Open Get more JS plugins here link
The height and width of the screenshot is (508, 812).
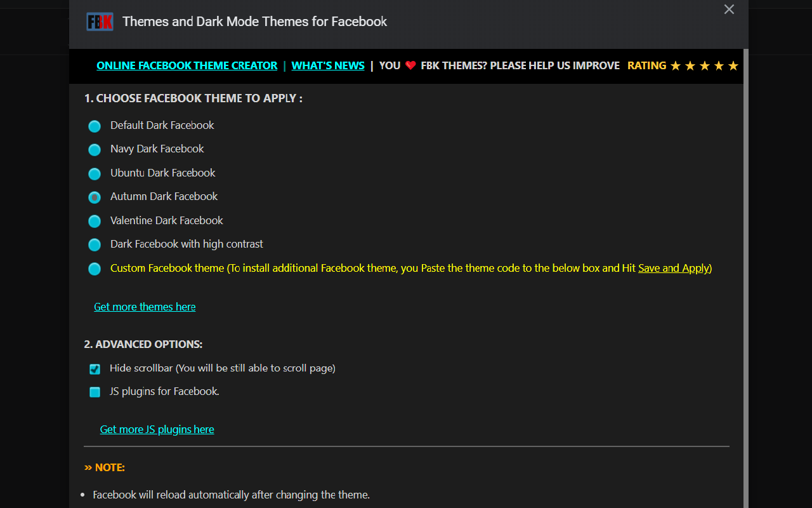point(157,429)
